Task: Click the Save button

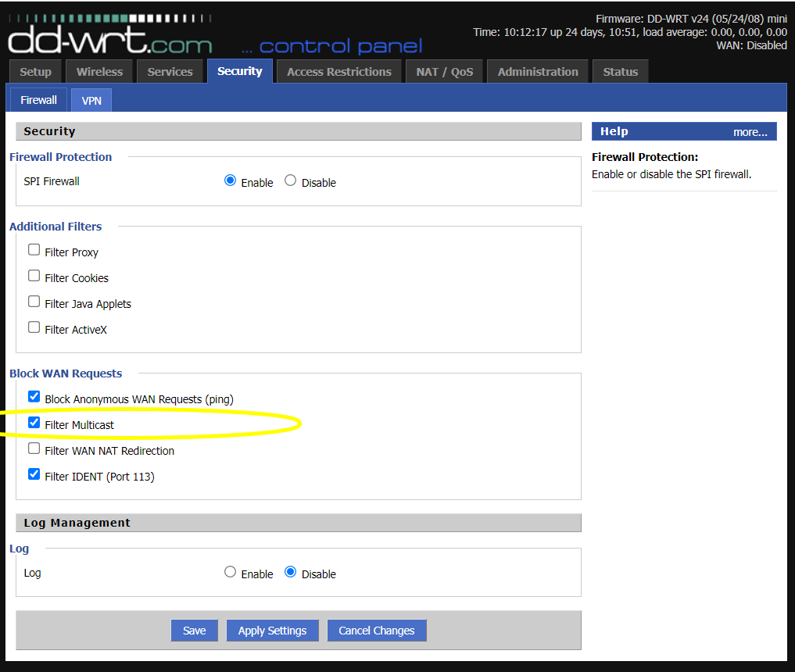Action: (x=194, y=631)
